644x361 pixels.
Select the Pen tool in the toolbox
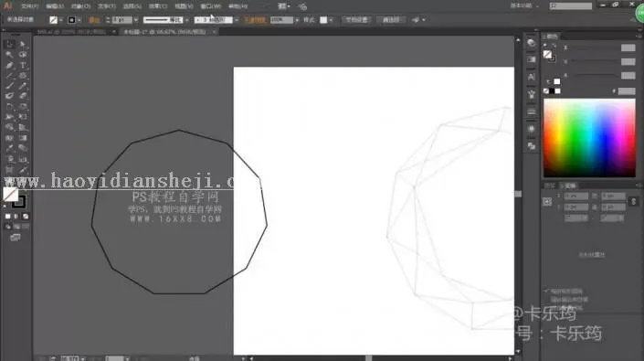coord(10,65)
